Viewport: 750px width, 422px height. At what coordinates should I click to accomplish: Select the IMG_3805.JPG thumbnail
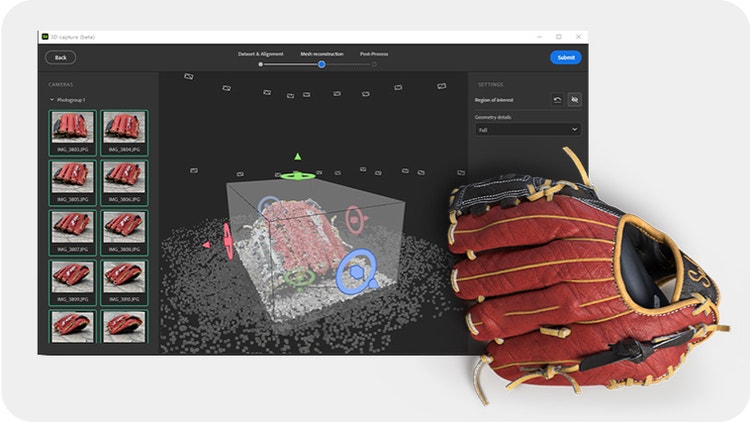[73, 182]
